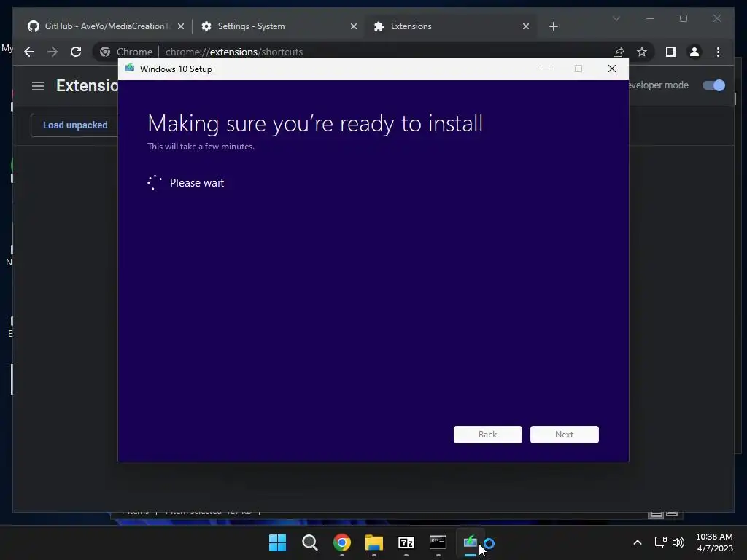Bookmark this page with the star
The height and width of the screenshot is (560, 747).
(x=642, y=52)
